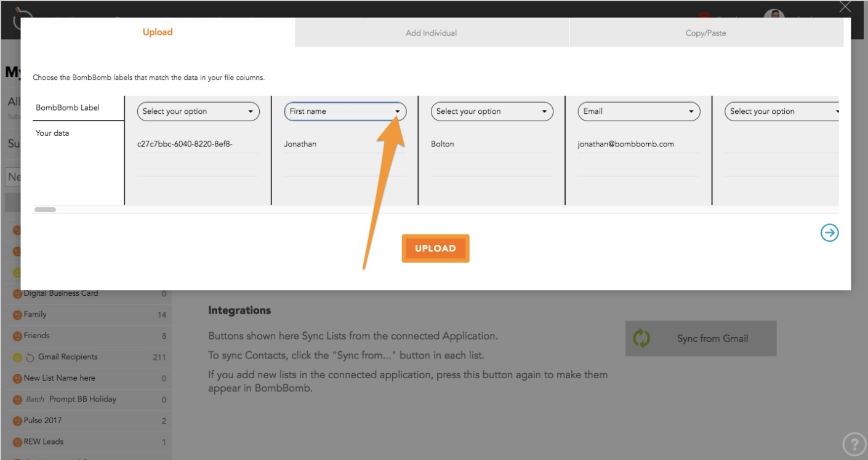Open the Pulse 2017 list
This screenshot has height=460, width=868.
click(x=43, y=420)
